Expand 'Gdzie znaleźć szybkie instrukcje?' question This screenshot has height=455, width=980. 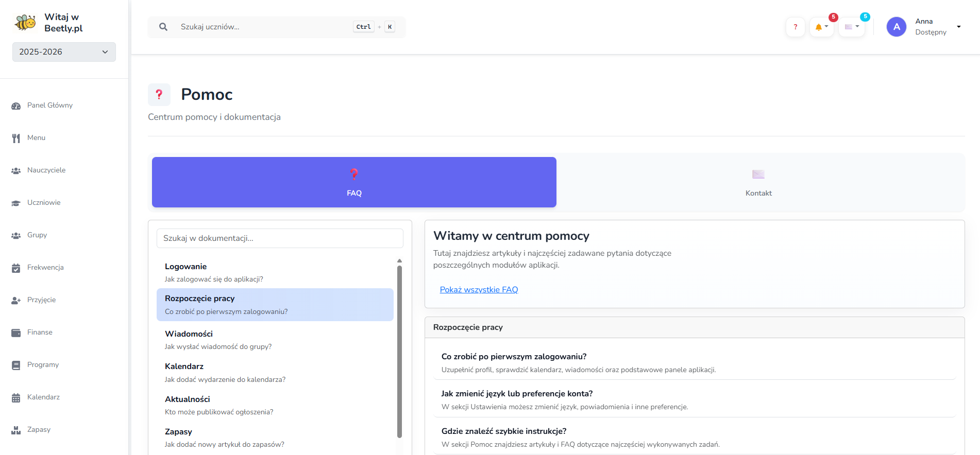coord(695,437)
